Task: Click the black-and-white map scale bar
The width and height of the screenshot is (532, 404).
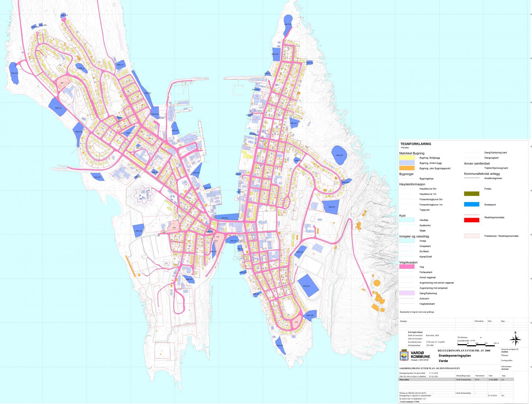Action: click(476, 346)
